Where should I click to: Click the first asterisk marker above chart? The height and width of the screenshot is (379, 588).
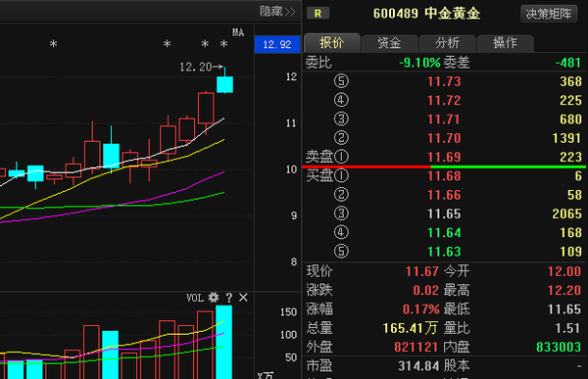click(54, 45)
